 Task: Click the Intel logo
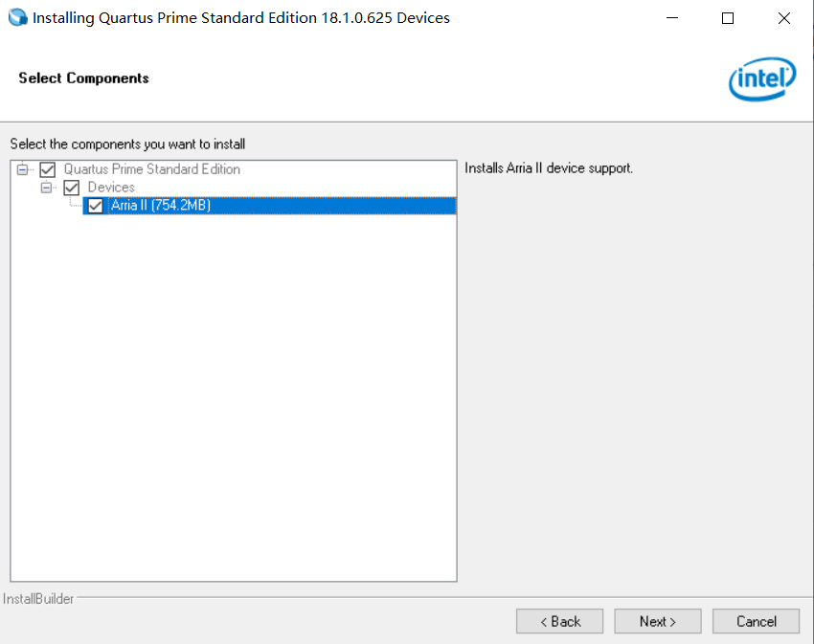click(x=762, y=78)
